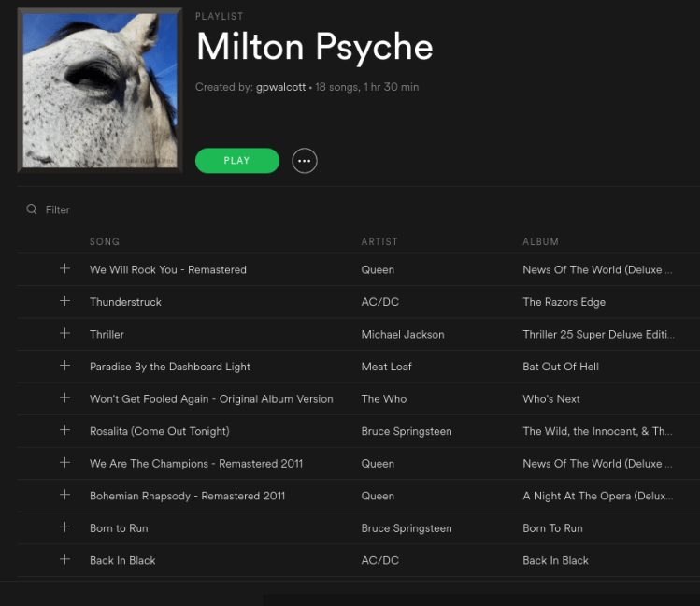The width and height of the screenshot is (700, 606).
Task: Select the Born to Run song title
Action: point(119,528)
